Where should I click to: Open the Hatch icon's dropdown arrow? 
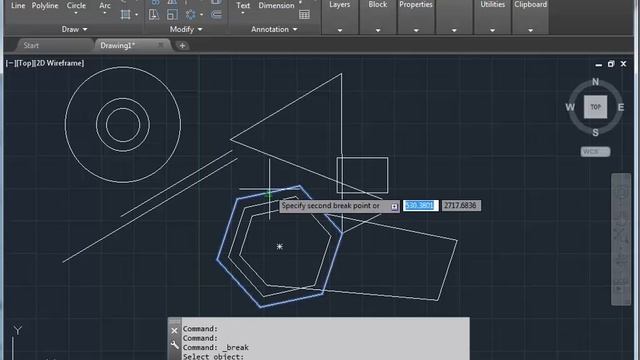(136, 15)
